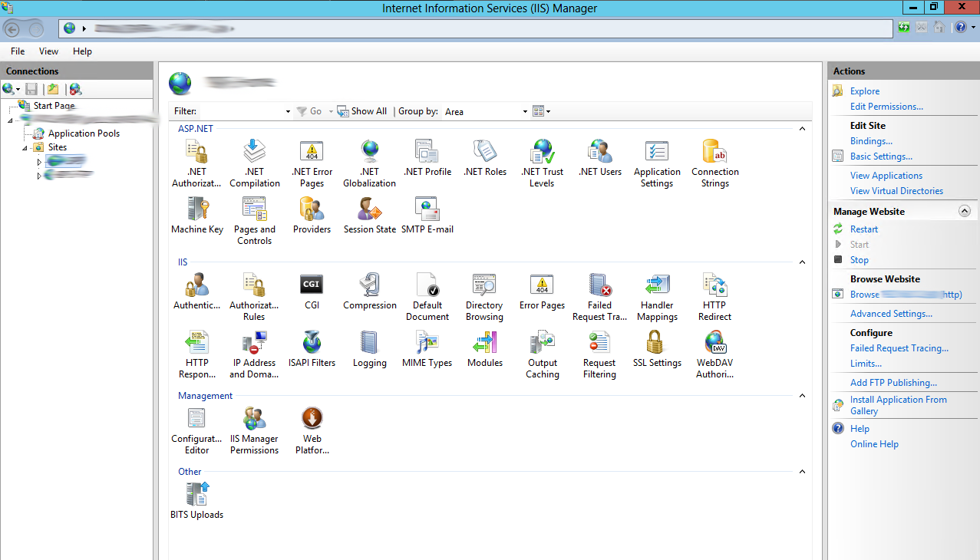Open Connection Strings feature
This screenshot has height=560, width=980.
[x=714, y=163]
